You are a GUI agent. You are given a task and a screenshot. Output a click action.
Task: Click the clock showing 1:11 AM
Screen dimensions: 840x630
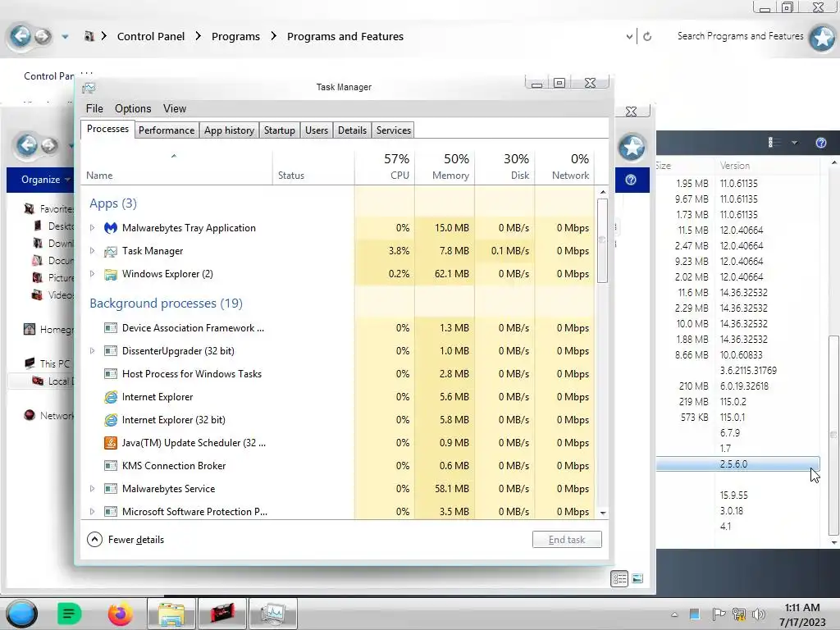802,608
